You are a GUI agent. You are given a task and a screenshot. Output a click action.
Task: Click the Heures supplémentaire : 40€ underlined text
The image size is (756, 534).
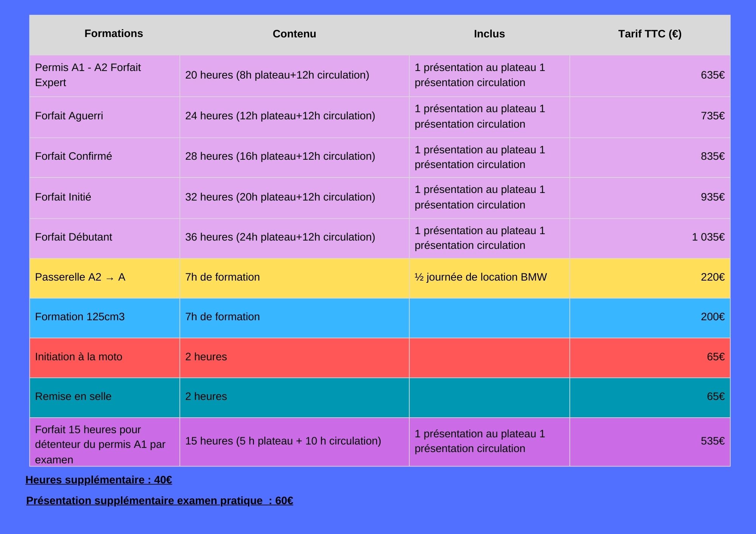tap(99, 480)
